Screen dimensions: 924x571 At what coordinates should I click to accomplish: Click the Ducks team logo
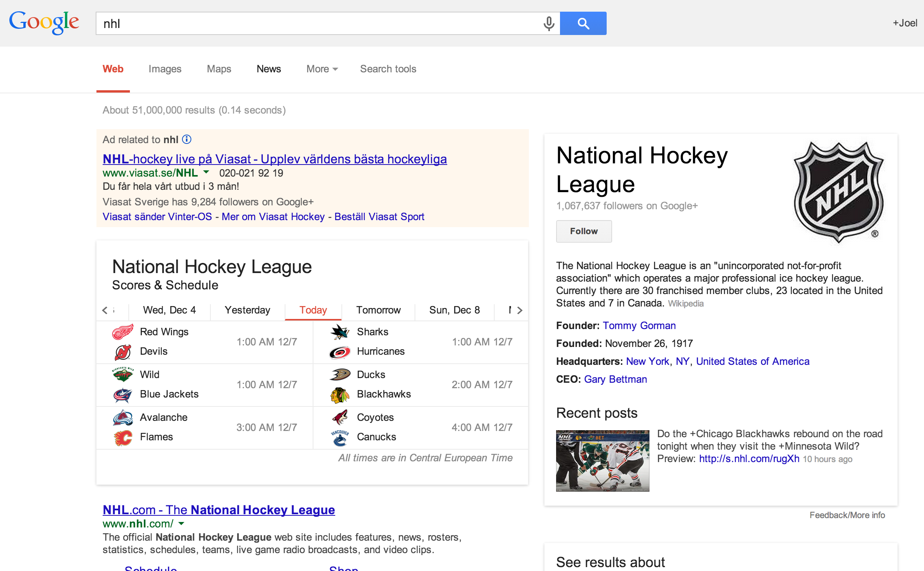coord(340,375)
